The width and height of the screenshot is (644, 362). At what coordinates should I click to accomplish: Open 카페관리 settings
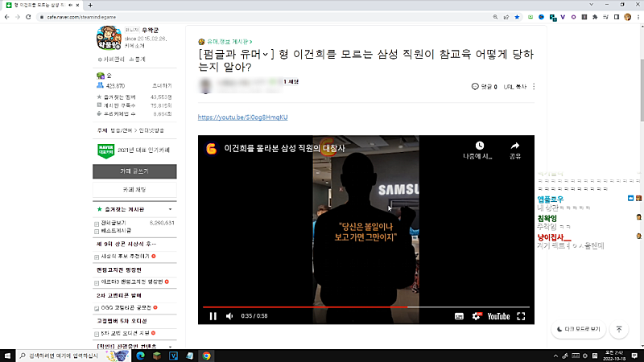point(111,60)
